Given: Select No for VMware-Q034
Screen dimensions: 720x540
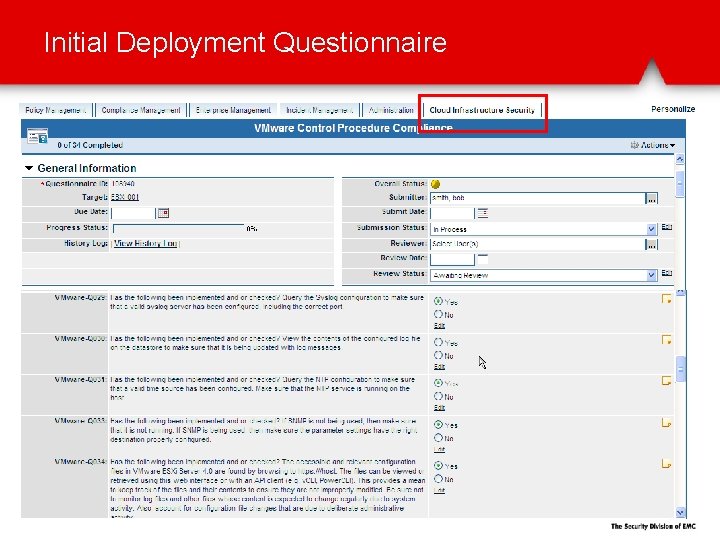Looking at the screenshot, I should coord(439,479).
